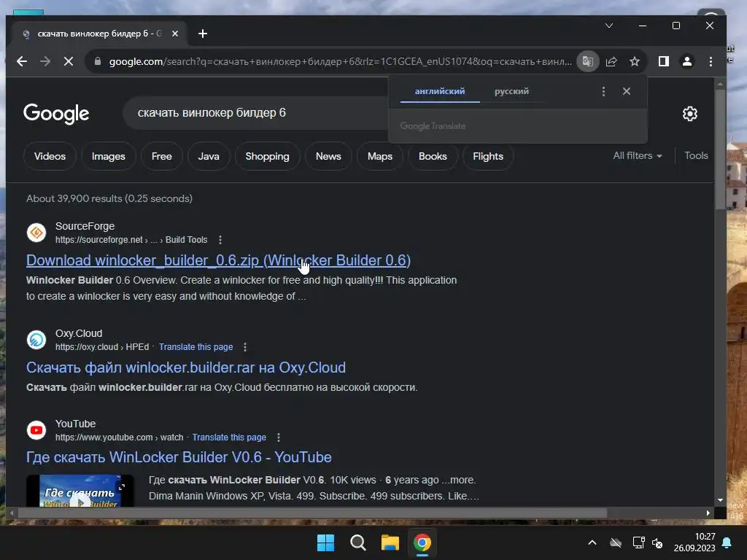Open the notifications bell icon
The height and width of the screenshot is (560, 747).
tap(727, 542)
